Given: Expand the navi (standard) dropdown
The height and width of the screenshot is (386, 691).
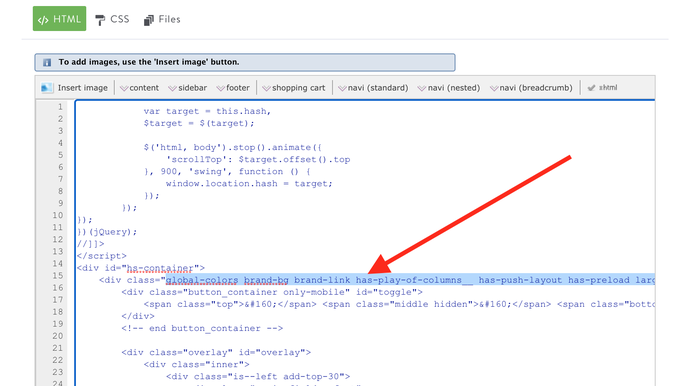Looking at the screenshot, I should point(373,88).
